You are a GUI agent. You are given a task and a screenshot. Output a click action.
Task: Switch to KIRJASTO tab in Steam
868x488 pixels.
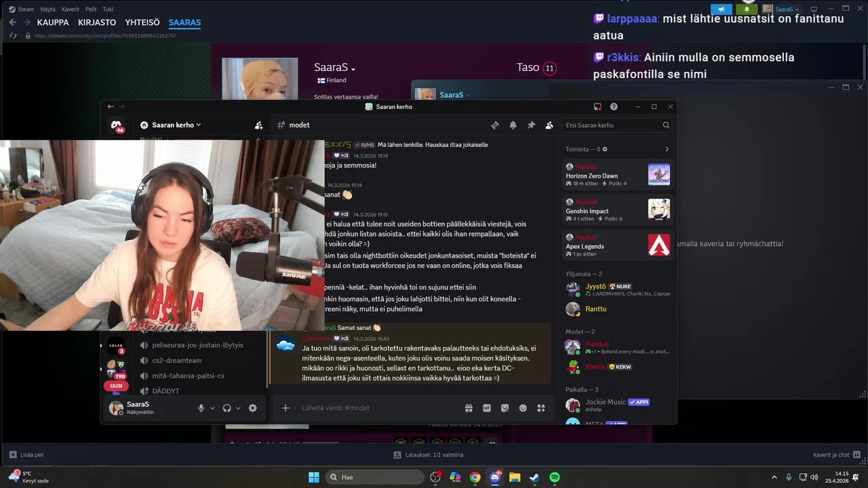(97, 22)
